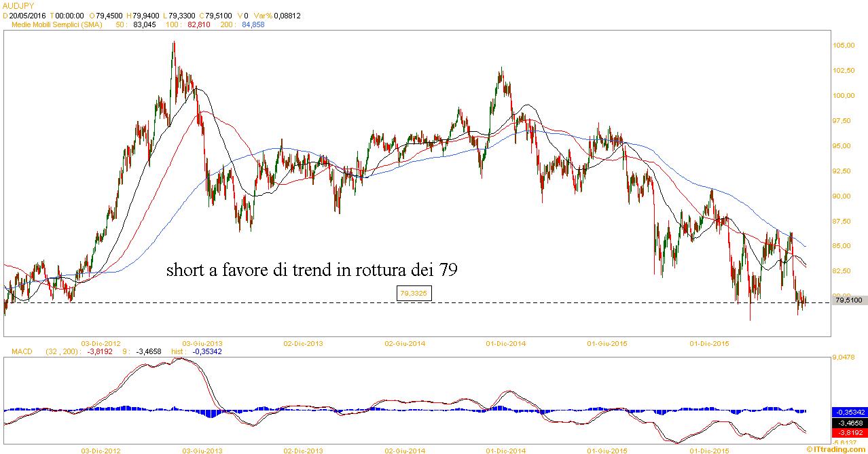Click the blue MACD histogram value box
868x454 pixels.
(x=848, y=412)
